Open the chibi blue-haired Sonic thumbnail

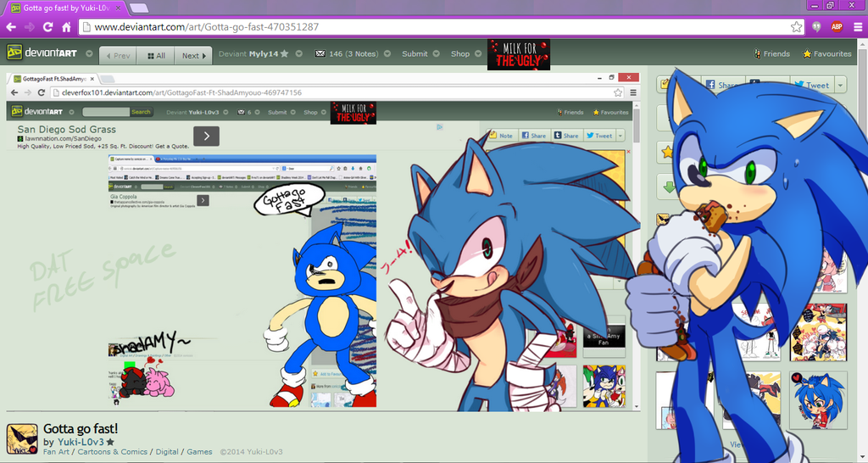(x=818, y=400)
